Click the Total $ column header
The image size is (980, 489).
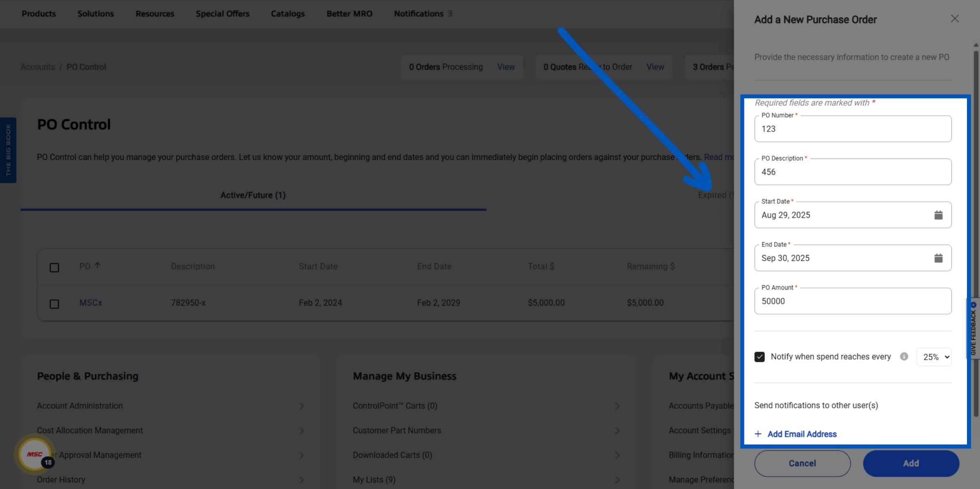pyautogui.click(x=541, y=266)
